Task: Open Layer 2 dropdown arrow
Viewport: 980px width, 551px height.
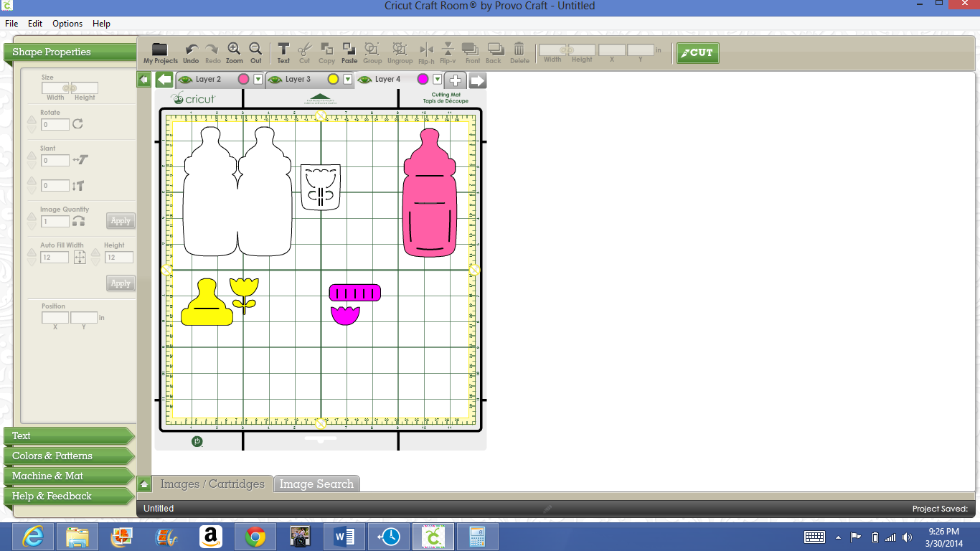Action: click(x=258, y=79)
